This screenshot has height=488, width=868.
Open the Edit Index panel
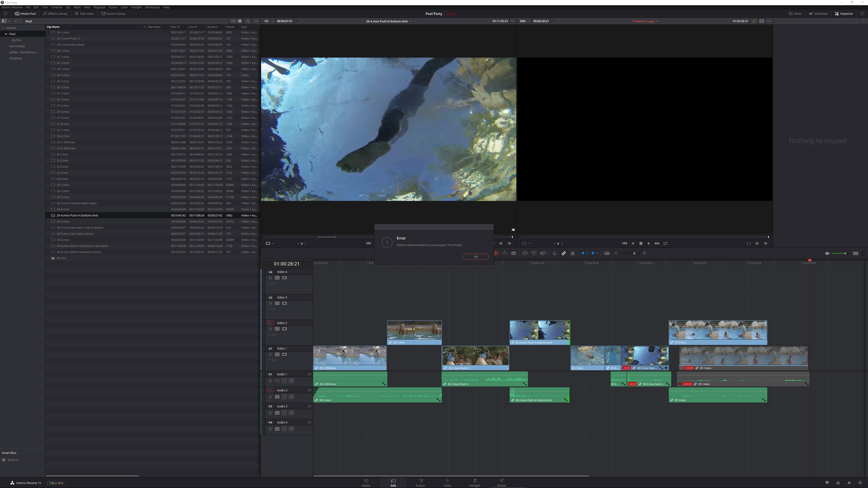tap(84, 14)
